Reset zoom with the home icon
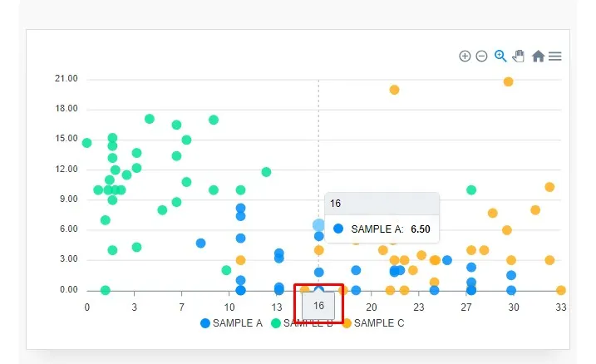This screenshot has width=596, height=364. [538, 57]
